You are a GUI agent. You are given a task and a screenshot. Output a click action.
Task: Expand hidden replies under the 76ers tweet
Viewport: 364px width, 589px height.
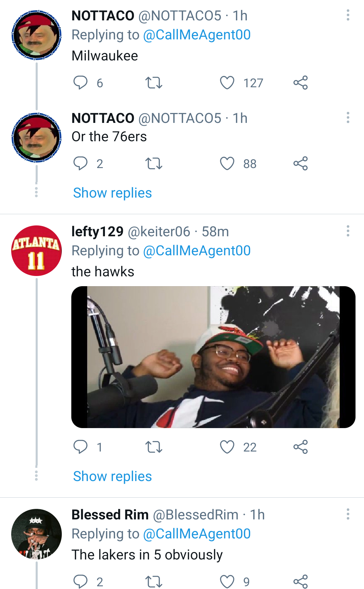[x=113, y=193]
